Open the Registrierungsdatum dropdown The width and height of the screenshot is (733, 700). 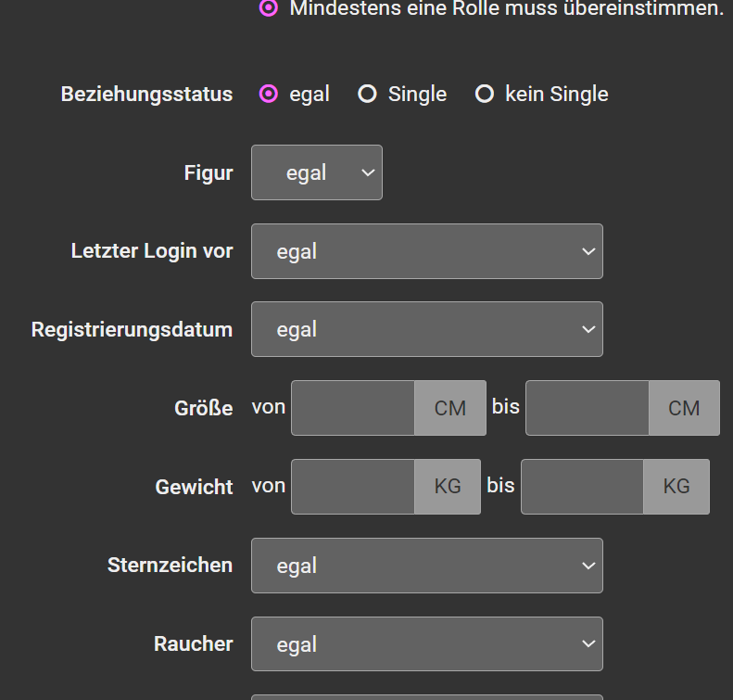[427, 329]
